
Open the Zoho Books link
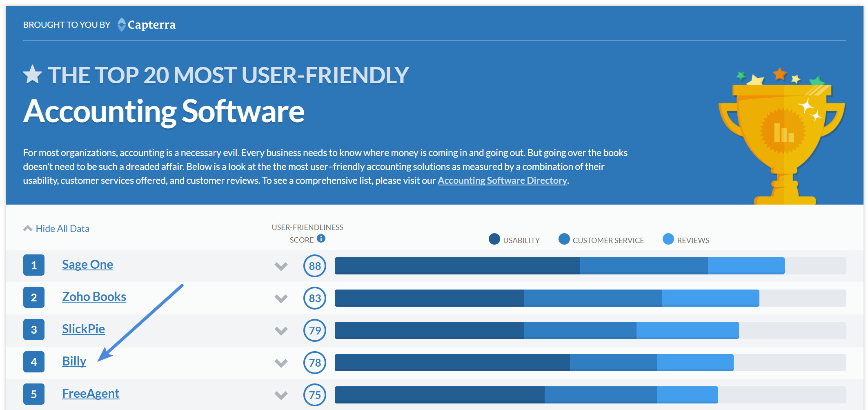[94, 297]
